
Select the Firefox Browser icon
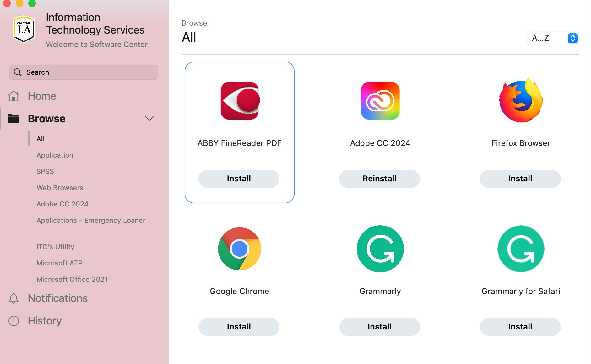(x=520, y=100)
